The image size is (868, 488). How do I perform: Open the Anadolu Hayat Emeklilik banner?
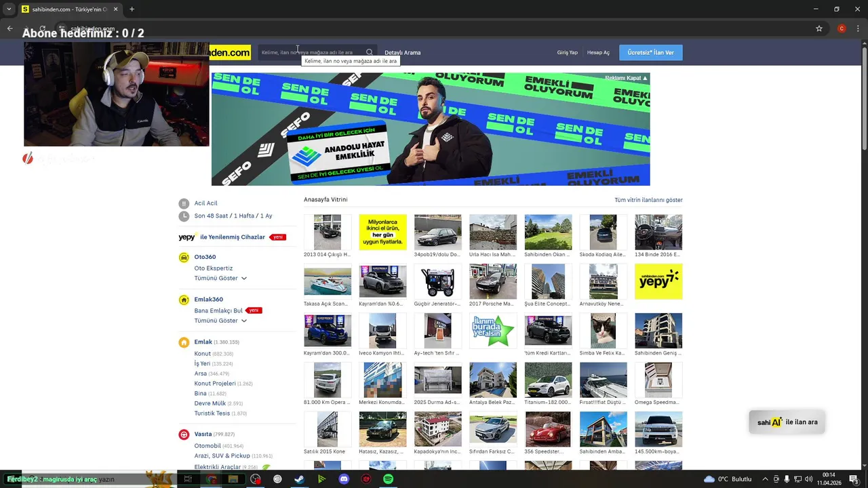431,129
